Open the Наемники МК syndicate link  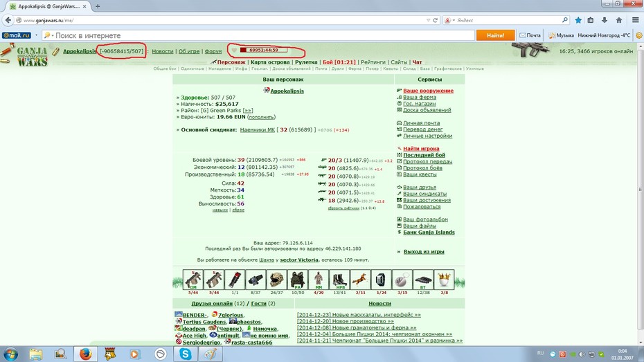pos(257,129)
